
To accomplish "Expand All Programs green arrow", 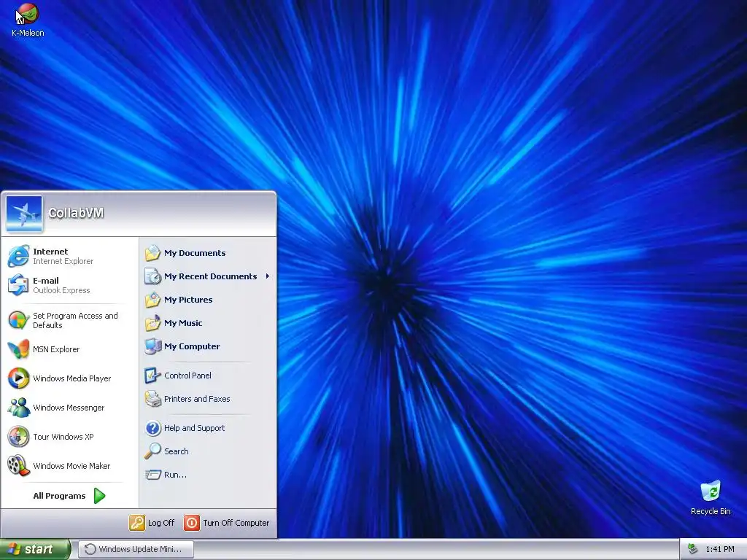I will [x=99, y=496].
